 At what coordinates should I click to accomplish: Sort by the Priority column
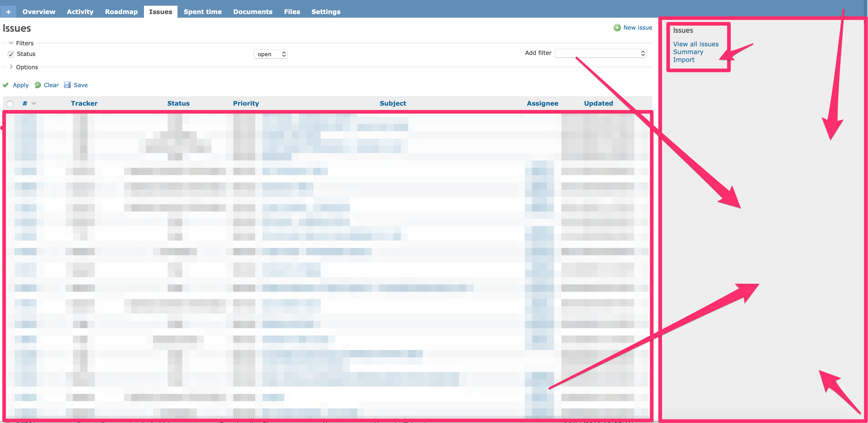pos(246,104)
